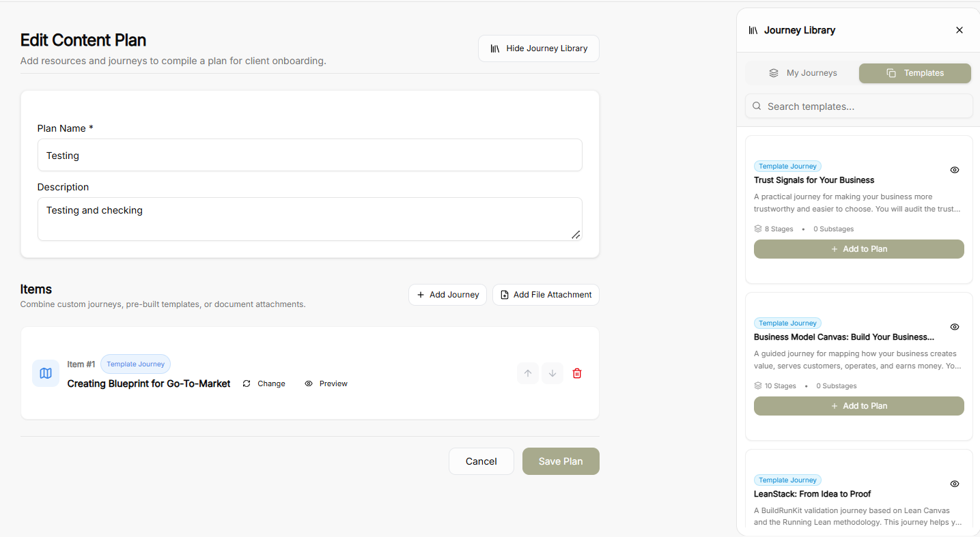Image resolution: width=980 pixels, height=537 pixels.
Task: Click the Add File Attachment button
Action: pos(546,295)
